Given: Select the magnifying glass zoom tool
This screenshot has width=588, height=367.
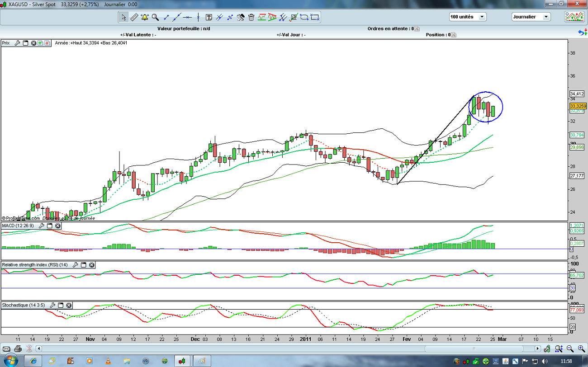Looking at the screenshot, I should pyautogui.click(x=155, y=17).
